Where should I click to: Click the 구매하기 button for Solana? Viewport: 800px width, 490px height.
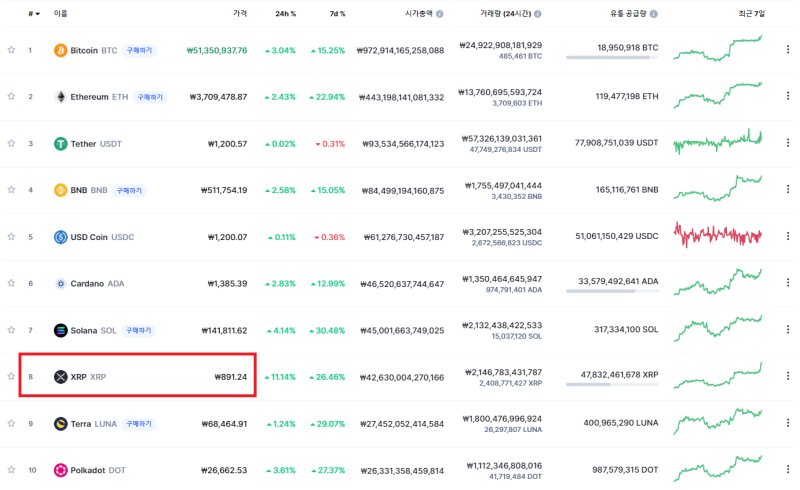(x=138, y=331)
